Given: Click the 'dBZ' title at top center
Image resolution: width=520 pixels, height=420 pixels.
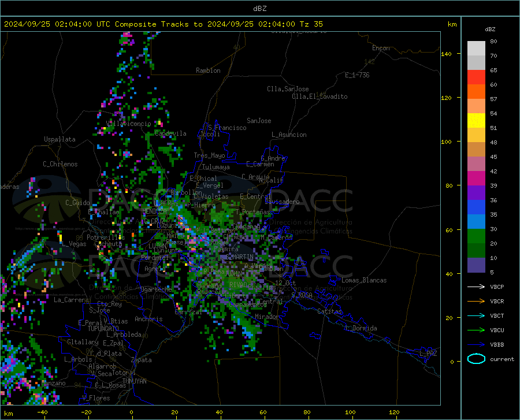Looking at the screenshot, I should (x=259, y=9).
